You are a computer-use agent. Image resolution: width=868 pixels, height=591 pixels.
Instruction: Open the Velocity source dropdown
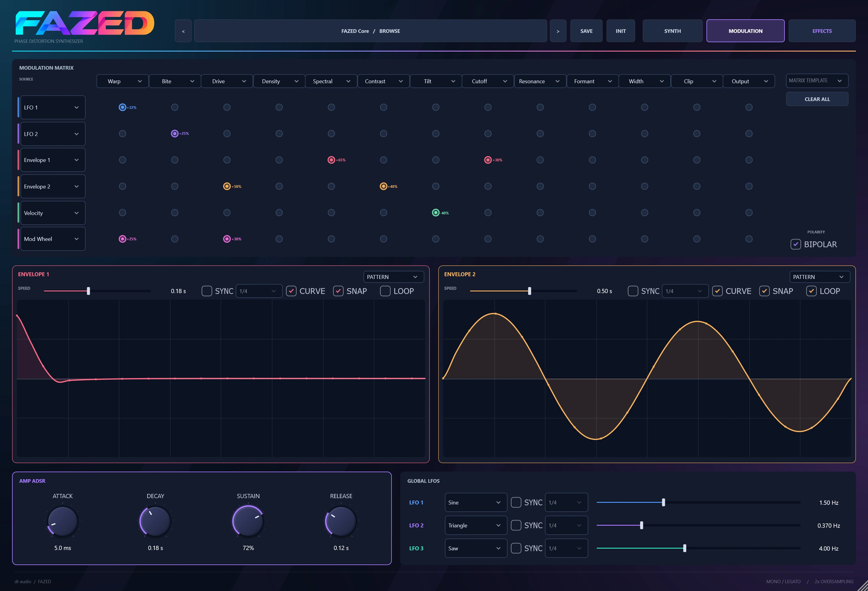click(53, 213)
